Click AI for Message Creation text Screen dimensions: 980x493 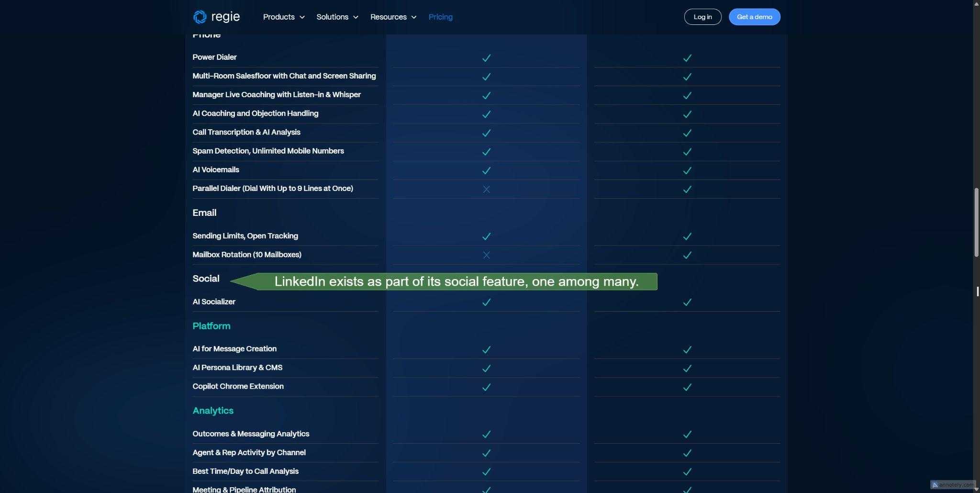pyautogui.click(x=234, y=348)
